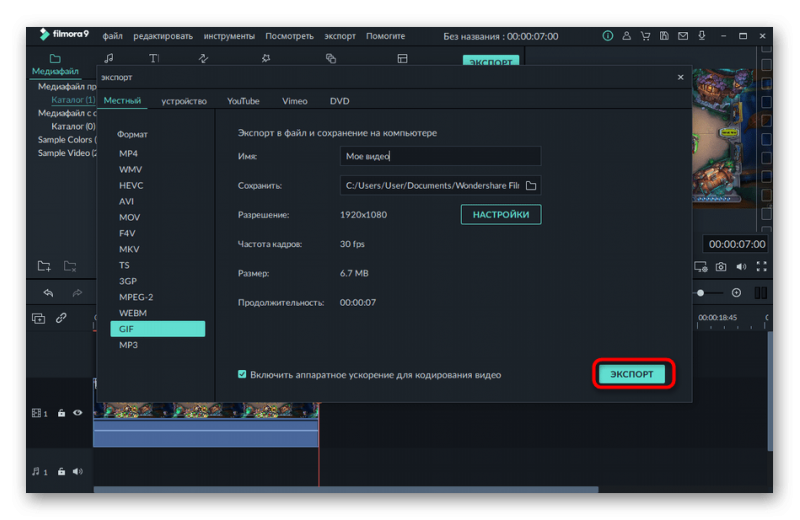The width and height of the screenshot is (800, 520).
Task: Select the 3GP format
Action: [128, 281]
